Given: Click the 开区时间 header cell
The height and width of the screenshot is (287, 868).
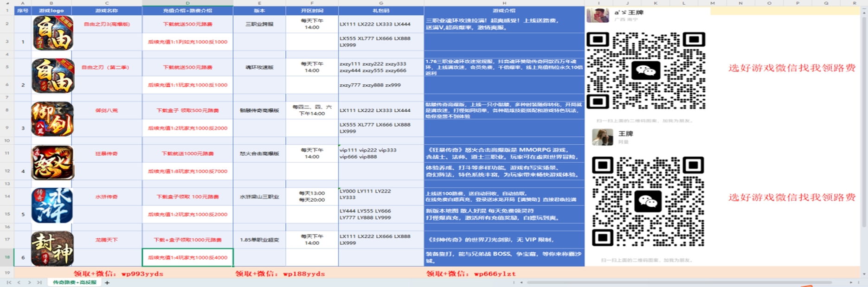Looking at the screenshot, I should coord(312,10).
